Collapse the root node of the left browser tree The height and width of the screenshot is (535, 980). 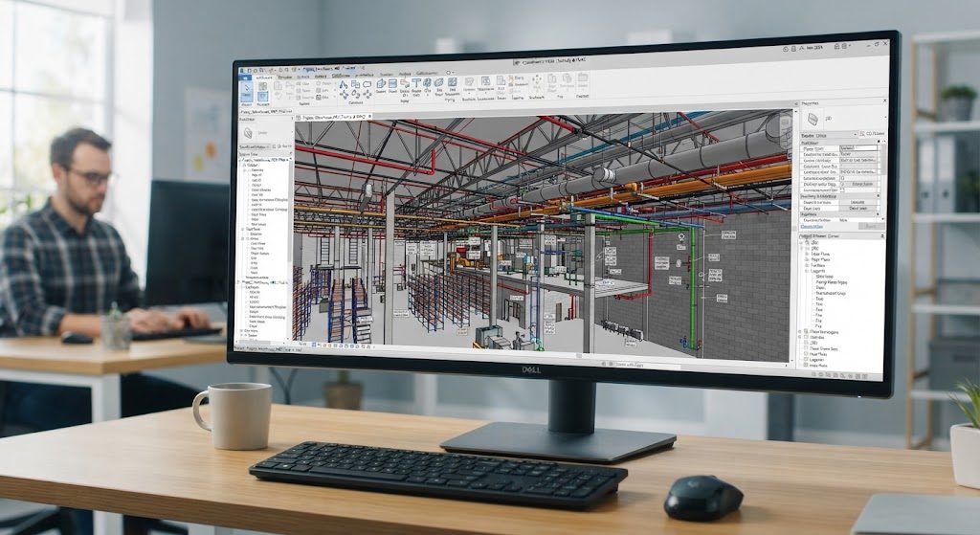point(240,160)
